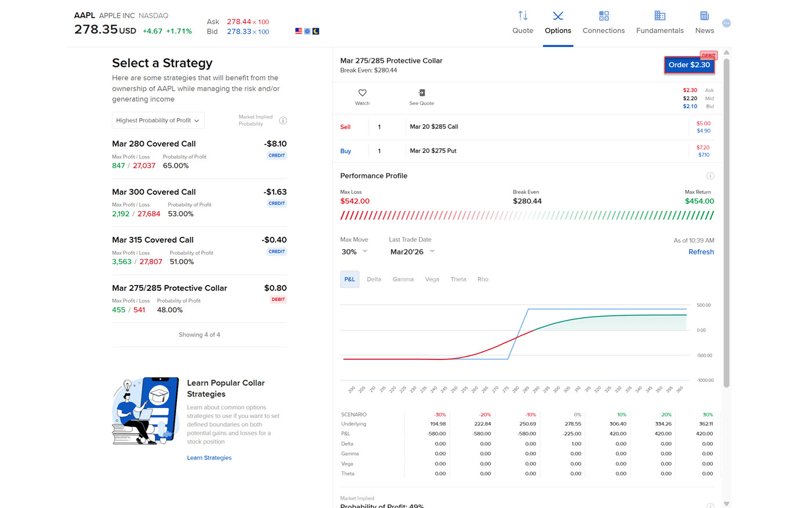Open the Last Trade Date selector
The image size is (812, 508).
pyautogui.click(x=412, y=251)
